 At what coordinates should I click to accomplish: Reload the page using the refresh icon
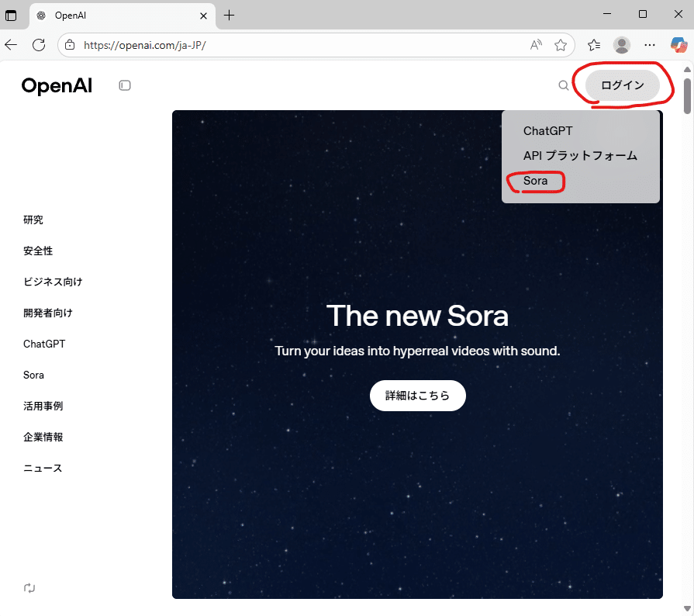[x=39, y=45]
